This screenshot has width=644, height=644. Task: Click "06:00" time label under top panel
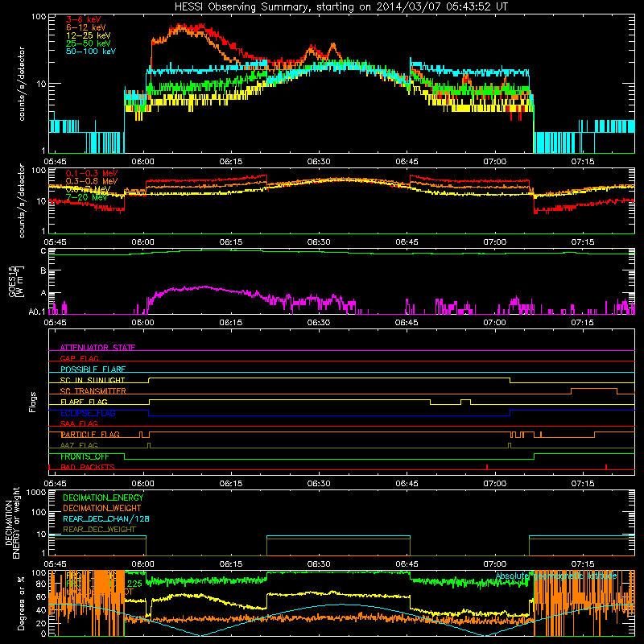(x=142, y=162)
